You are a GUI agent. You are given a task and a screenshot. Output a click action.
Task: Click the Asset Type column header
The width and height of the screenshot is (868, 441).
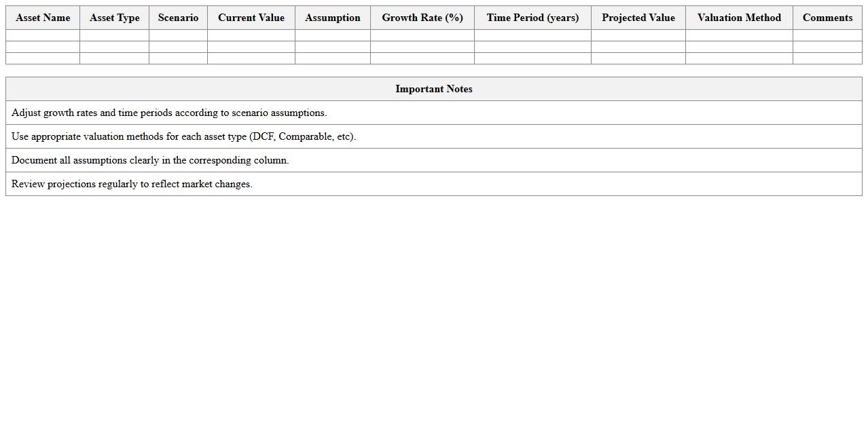(114, 18)
